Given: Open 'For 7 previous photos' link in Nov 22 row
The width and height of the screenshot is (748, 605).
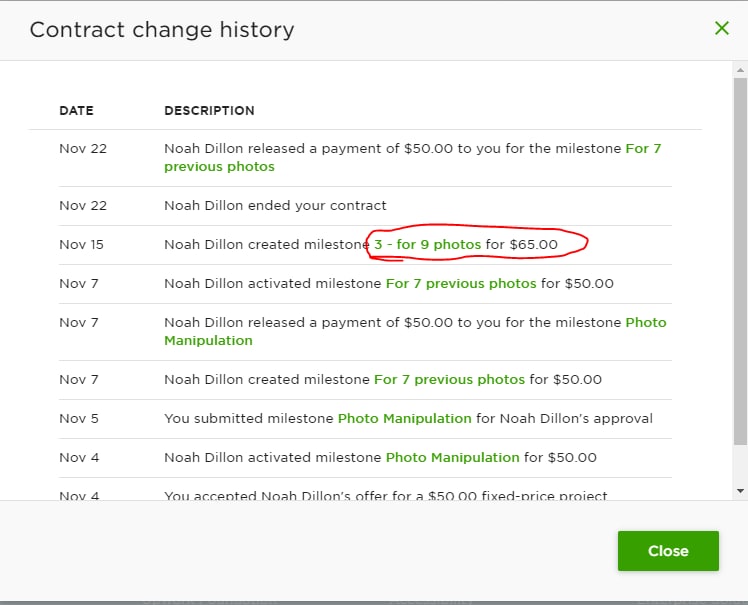Looking at the screenshot, I should [x=413, y=157].
